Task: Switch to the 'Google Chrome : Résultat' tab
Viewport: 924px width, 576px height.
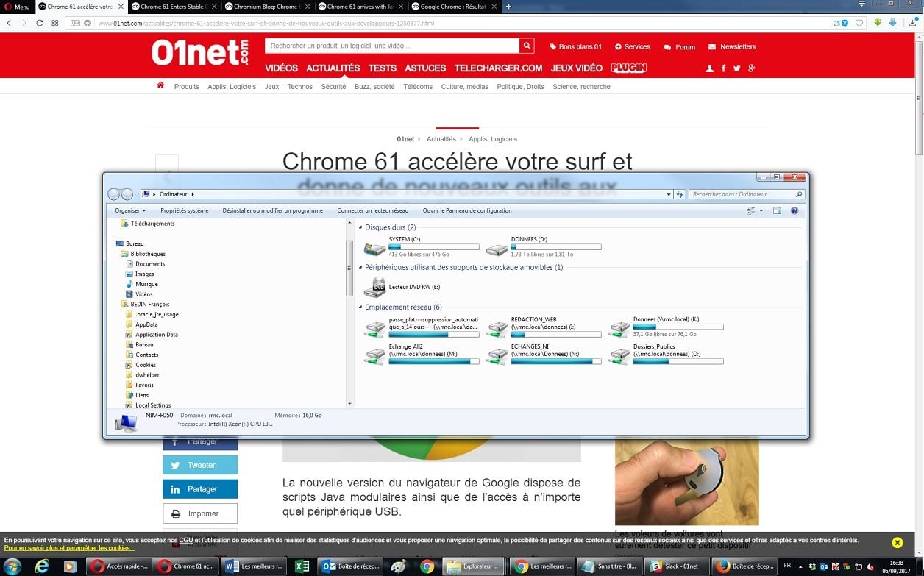Action: tap(454, 7)
